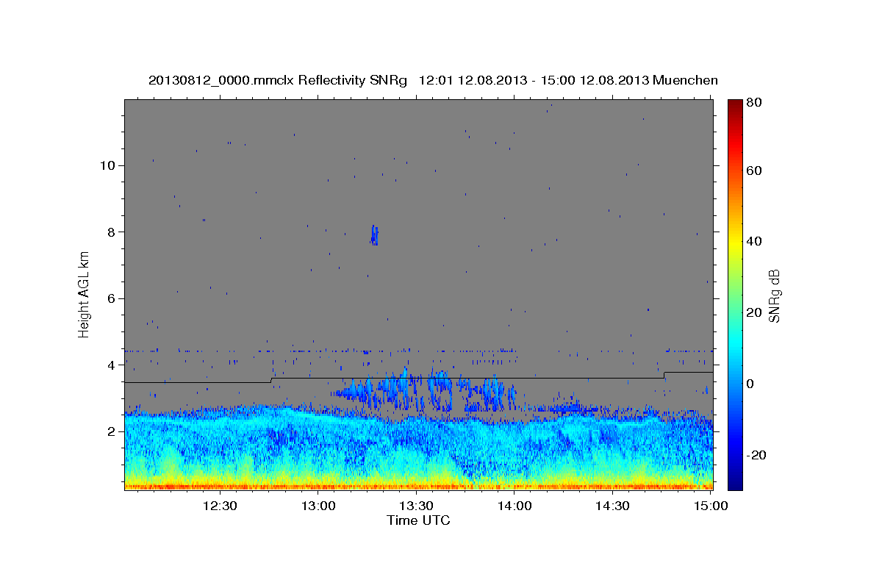
Task: Click the height tick label 6
Action: [x=111, y=298]
